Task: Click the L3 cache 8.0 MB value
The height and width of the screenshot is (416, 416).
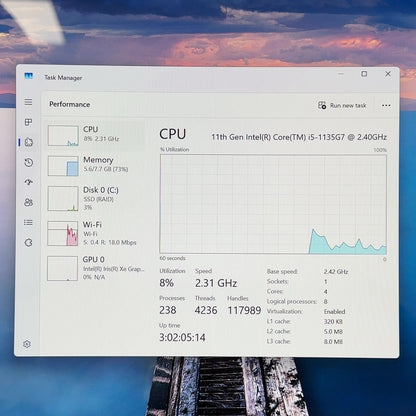Action: (333, 342)
